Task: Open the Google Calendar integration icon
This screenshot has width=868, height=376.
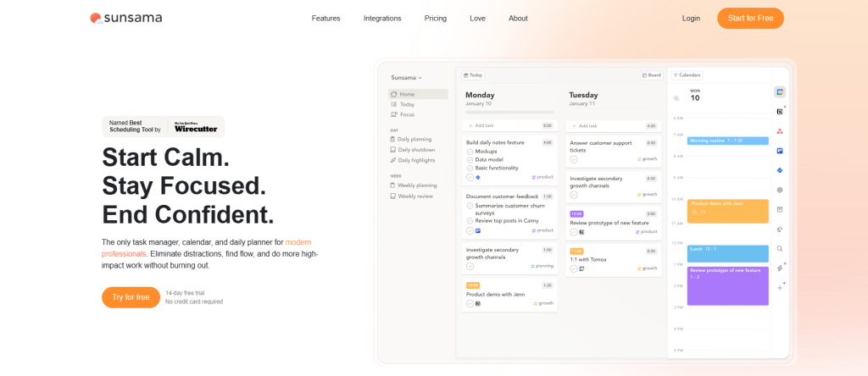Action: coord(779,91)
